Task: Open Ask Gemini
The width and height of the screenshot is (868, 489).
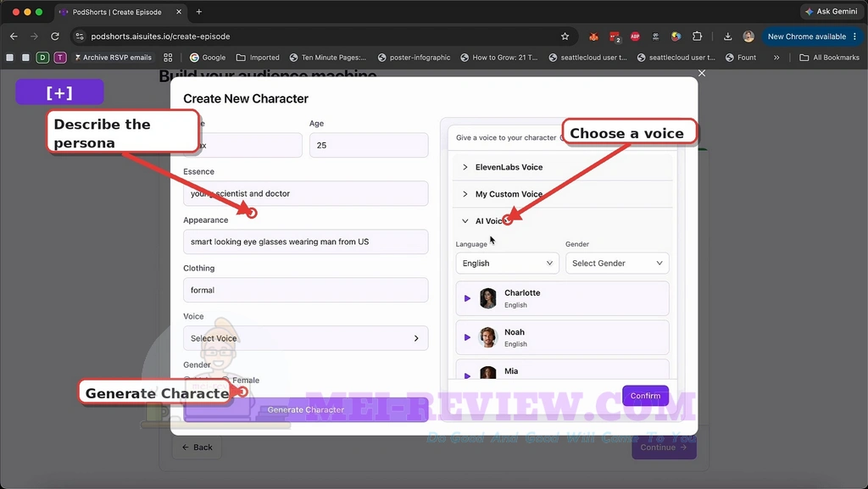Action: click(x=831, y=12)
